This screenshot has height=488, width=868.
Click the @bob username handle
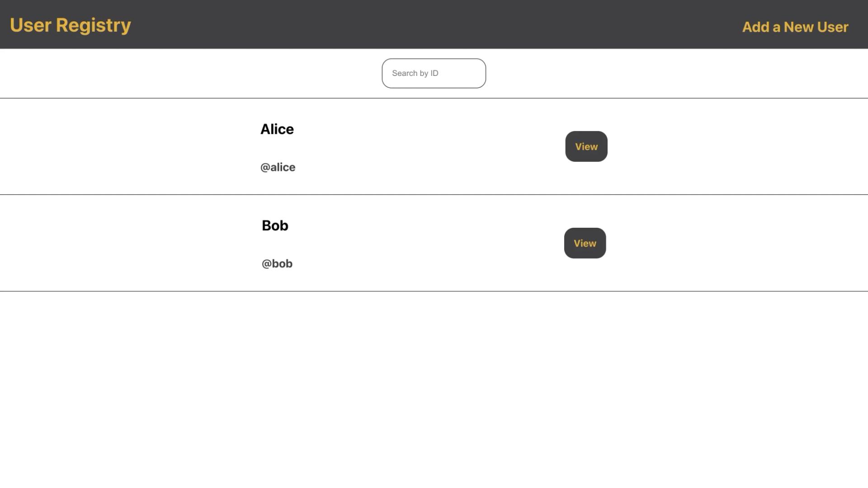pyautogui.click(x=277, y=264)
